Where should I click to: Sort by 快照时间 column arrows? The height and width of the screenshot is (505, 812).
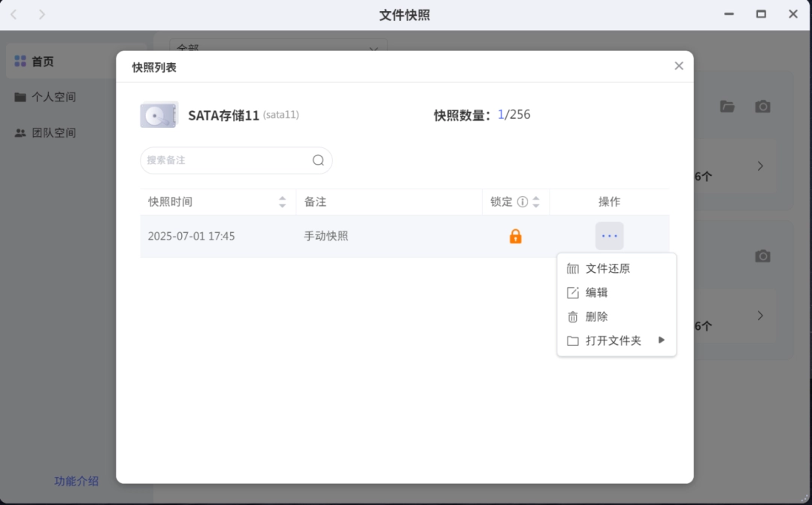282,202
